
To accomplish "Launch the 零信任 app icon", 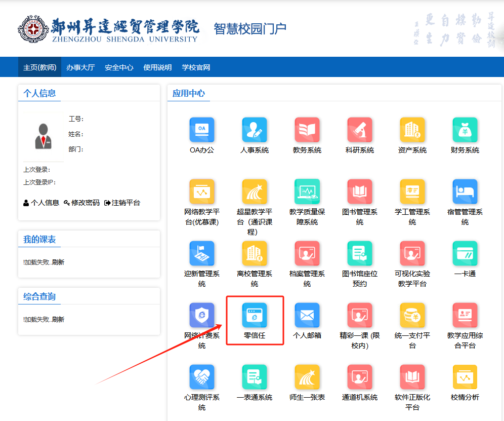I will pyautogui.click(x=255, y=315).
